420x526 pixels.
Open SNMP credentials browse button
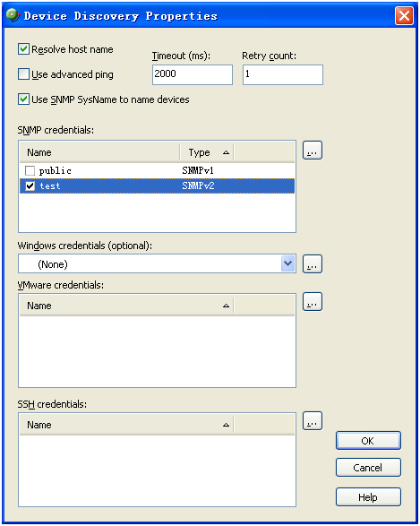tap(312, 151)
